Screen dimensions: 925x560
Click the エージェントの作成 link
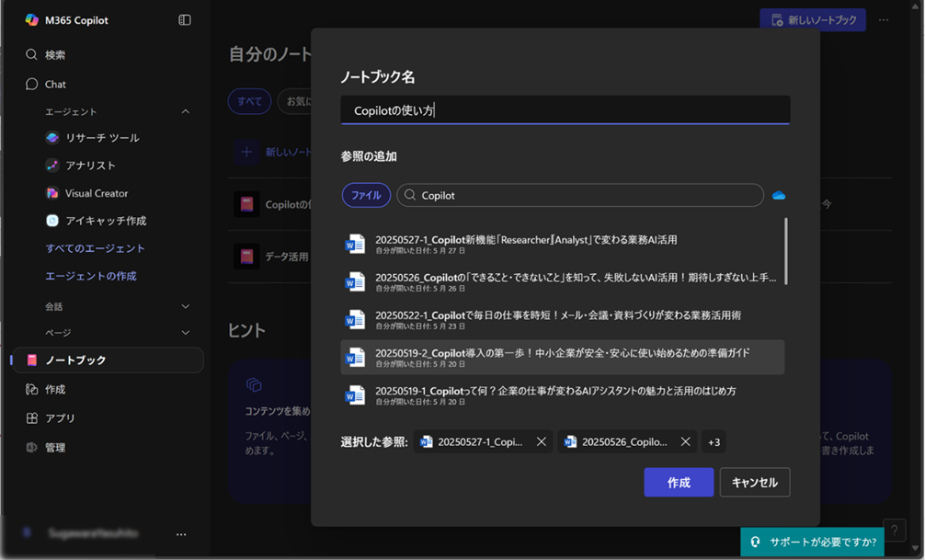click(91, 276)
